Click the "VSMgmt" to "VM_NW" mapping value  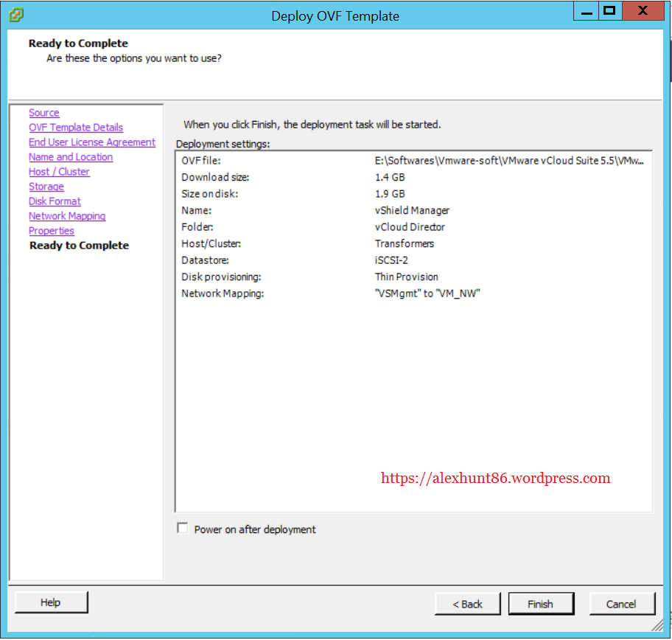click(x=427, y=293)
